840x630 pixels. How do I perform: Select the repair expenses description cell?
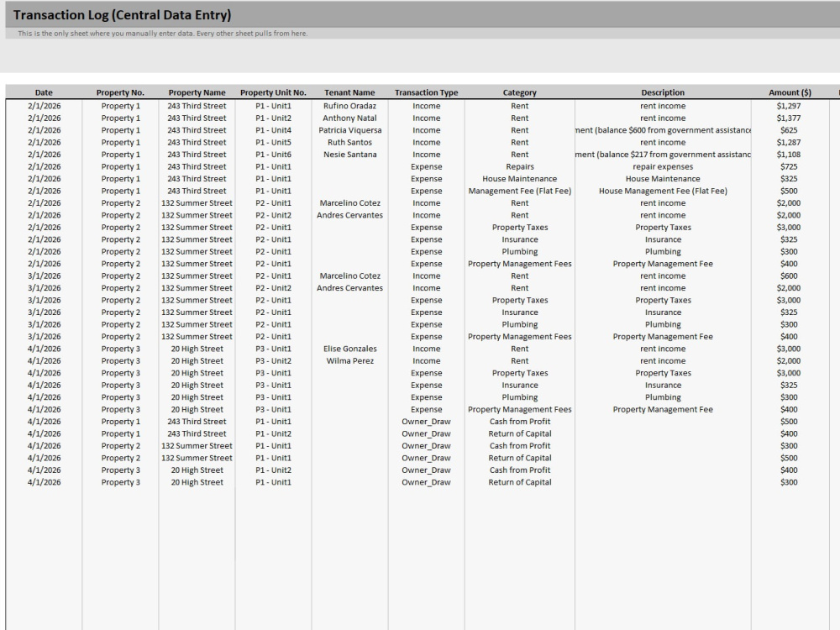point(663,166)
